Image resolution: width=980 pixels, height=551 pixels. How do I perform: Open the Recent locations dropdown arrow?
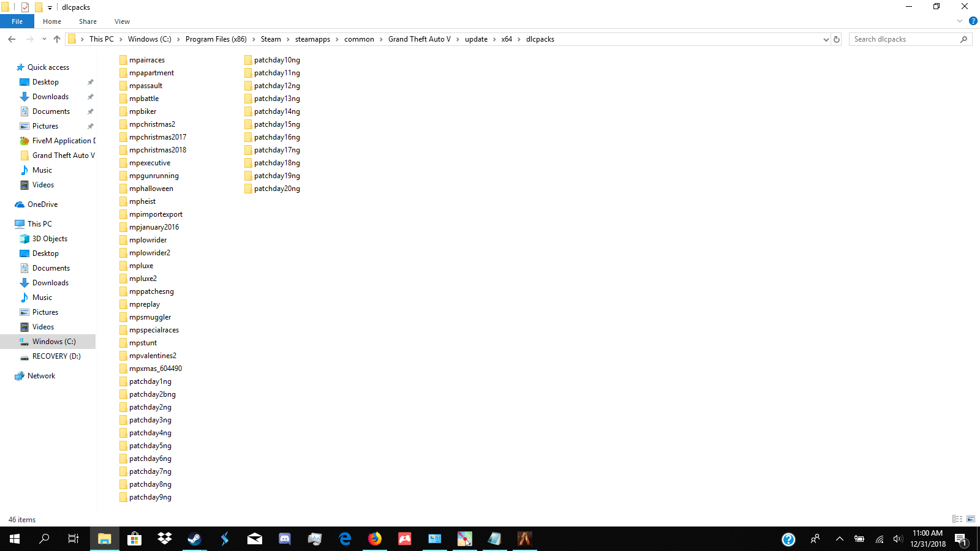(x=44, y=39)
